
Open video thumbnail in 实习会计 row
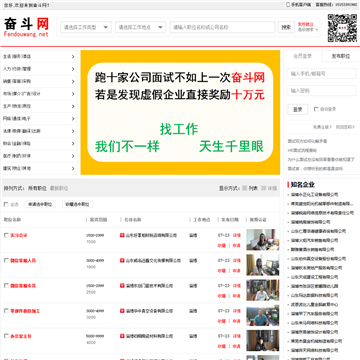point(263,240)
